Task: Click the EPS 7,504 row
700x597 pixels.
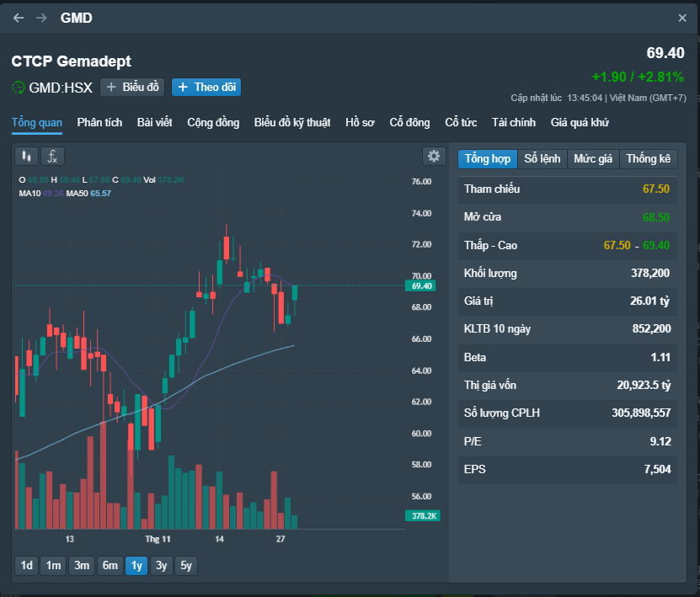Action: (568, 470)
